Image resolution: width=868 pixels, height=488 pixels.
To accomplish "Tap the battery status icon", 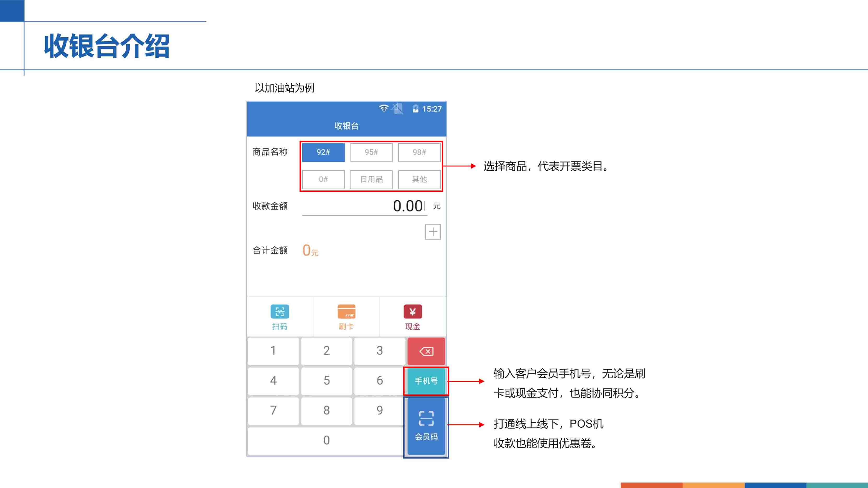I will click(x=416, y=109).
